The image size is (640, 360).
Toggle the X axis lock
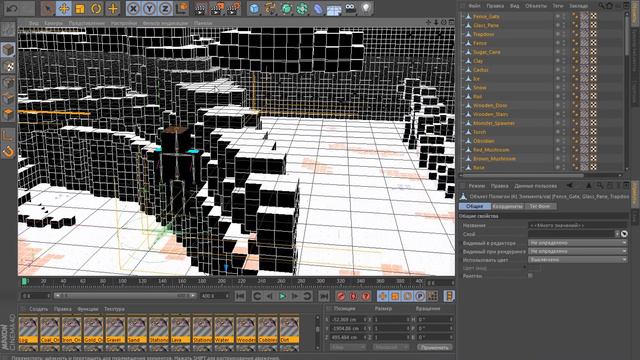tap(133, 9)
